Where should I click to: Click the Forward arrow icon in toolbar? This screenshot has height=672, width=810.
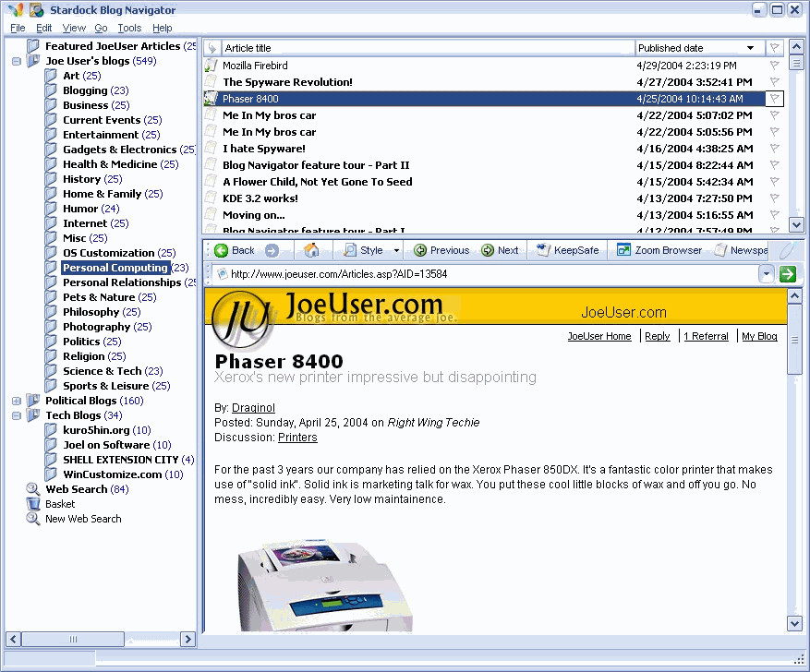pos(272,250)
